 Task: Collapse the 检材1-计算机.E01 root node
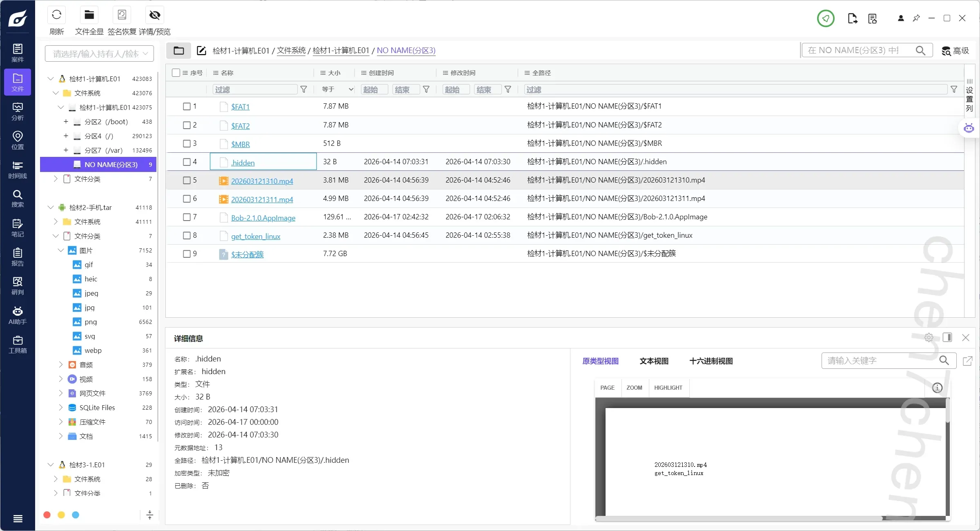(51, 79)
